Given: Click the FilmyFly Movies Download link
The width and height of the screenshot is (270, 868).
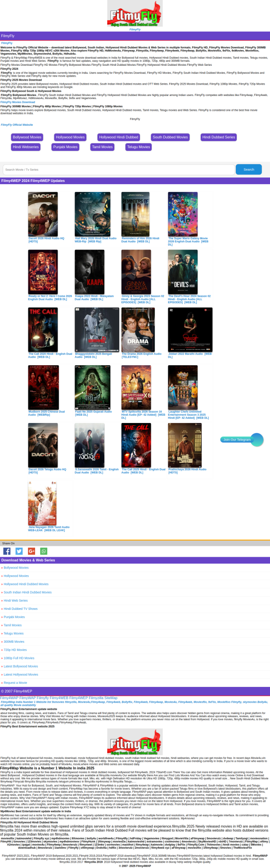Looking at the screenshot, I should click(x=18, y=102).
